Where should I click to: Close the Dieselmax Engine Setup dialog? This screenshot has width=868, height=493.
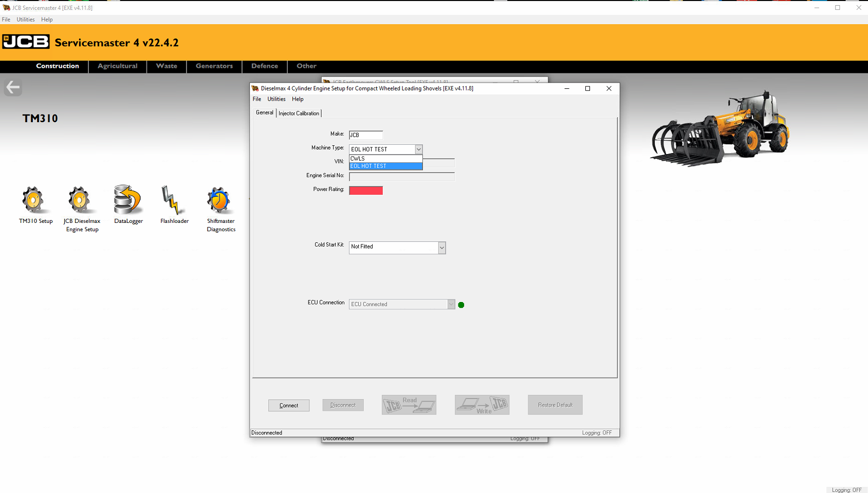pyautogui.click(x=609, y=88)
